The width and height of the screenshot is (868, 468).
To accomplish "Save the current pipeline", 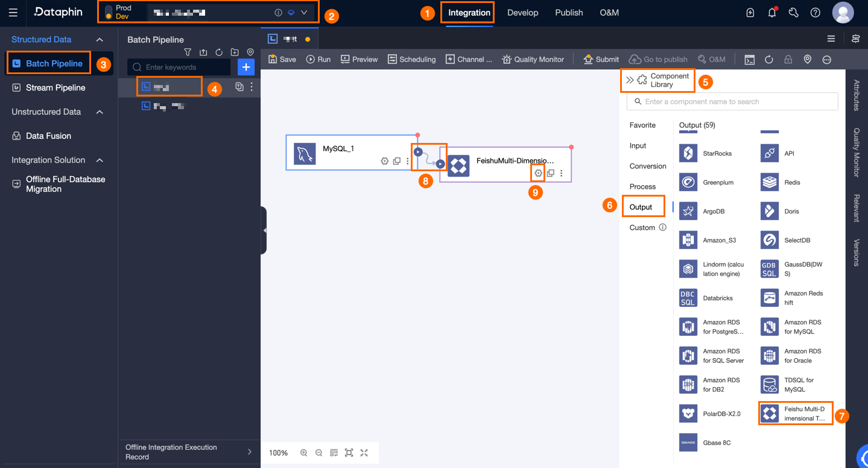I will click(x=282, y=59).
